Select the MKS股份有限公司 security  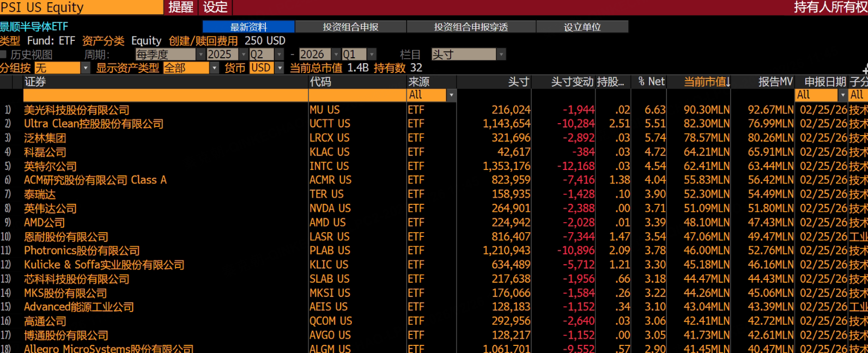point(65,294)
